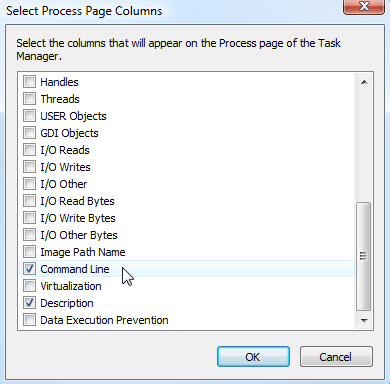
Task: Confirm column selection with OK
Action: click(253, 357)
